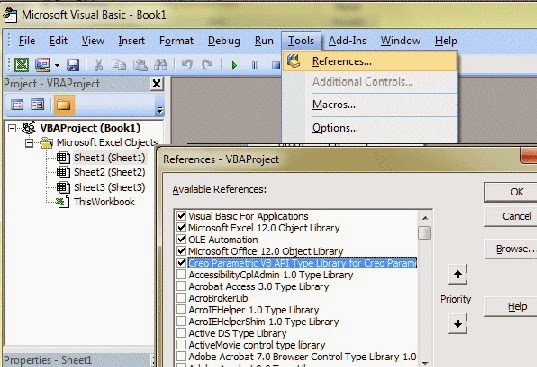Click the Find binoculars icon

coord(161,65)
